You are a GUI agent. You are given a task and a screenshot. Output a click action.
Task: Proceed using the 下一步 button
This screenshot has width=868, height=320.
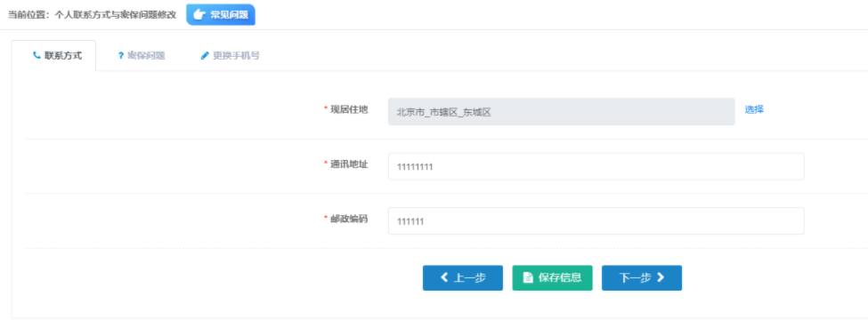[642, 278]
